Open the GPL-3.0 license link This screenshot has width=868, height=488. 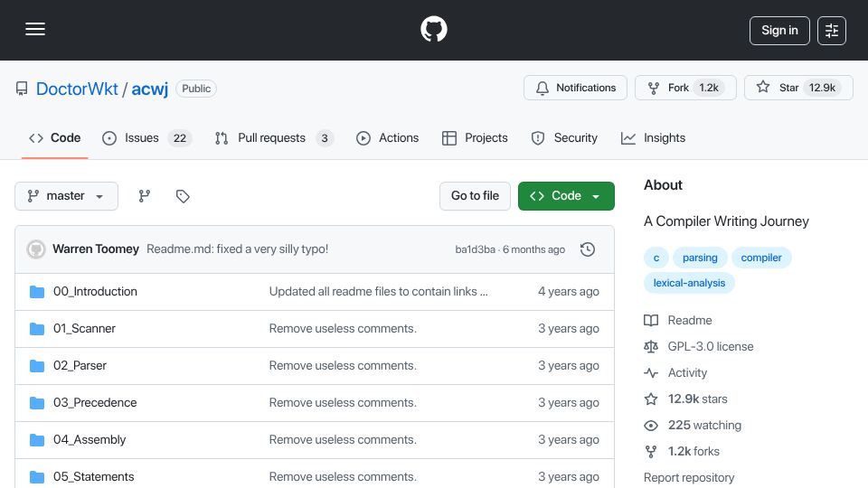699,346
